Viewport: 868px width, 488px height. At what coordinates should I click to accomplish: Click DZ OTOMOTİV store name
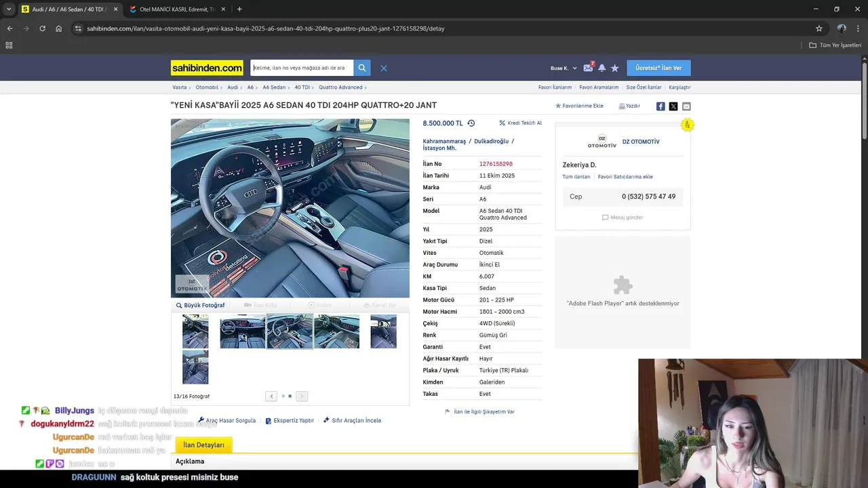click(x=641, y=142)
